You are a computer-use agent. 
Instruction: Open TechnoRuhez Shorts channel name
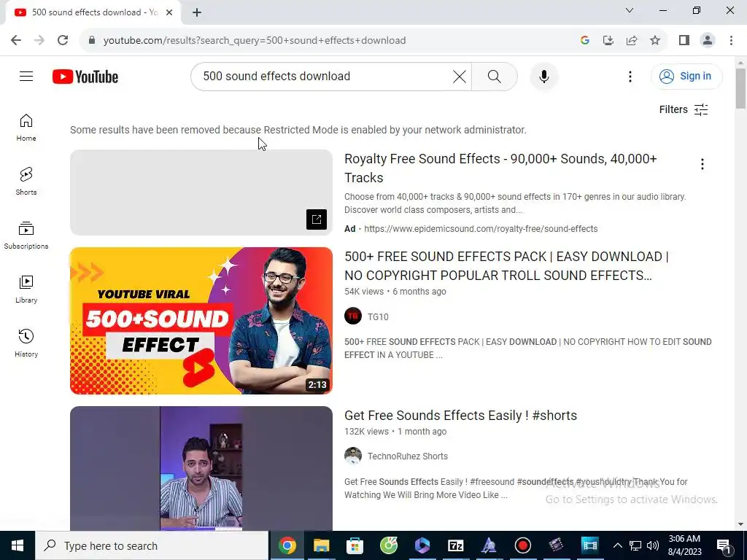(407, 456)
